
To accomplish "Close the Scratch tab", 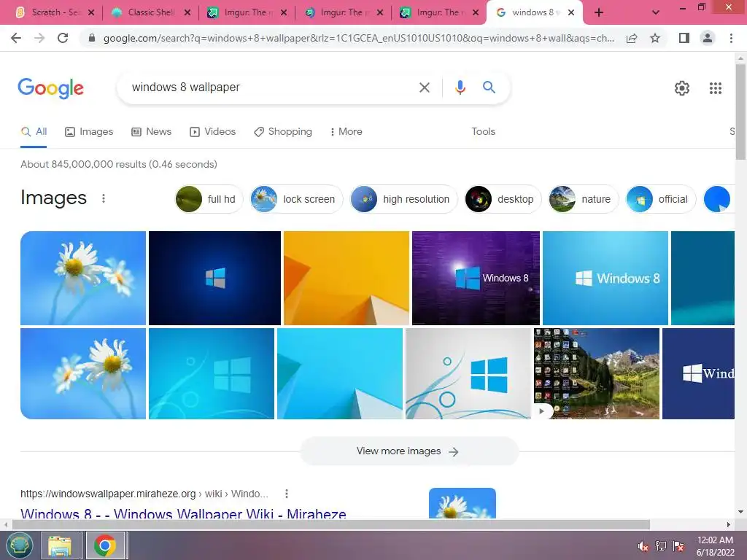I will pos(91,13).
